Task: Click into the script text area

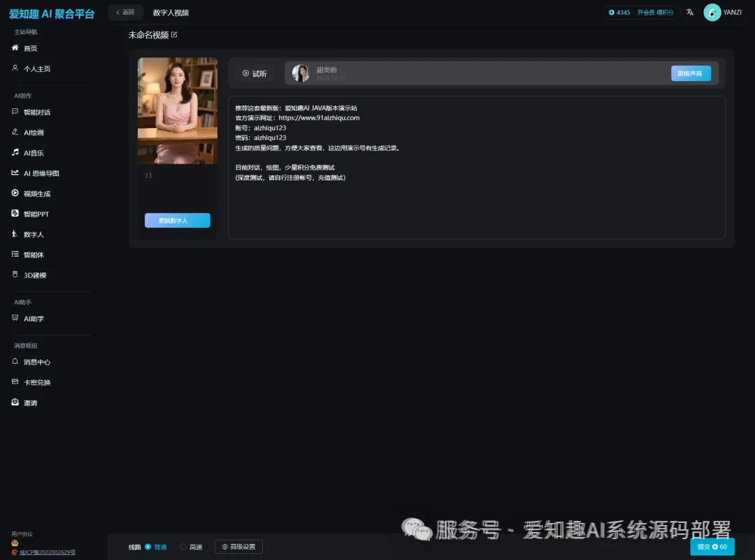Action: coord(477,168)
